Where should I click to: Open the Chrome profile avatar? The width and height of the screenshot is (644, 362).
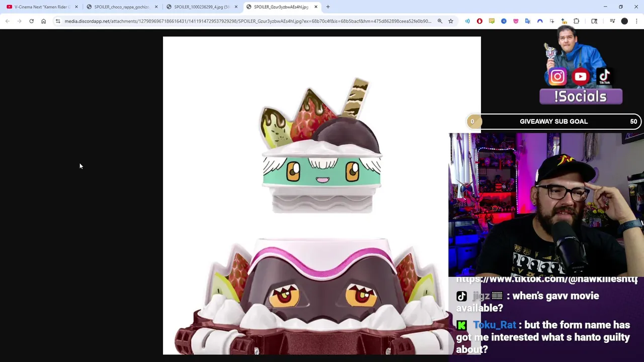pos(624,21)
